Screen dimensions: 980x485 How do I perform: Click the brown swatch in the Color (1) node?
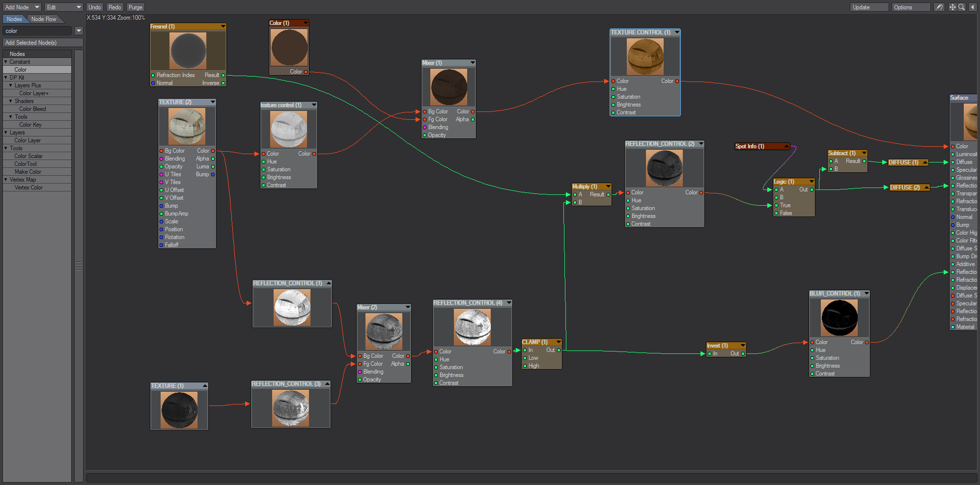(289, 48)
